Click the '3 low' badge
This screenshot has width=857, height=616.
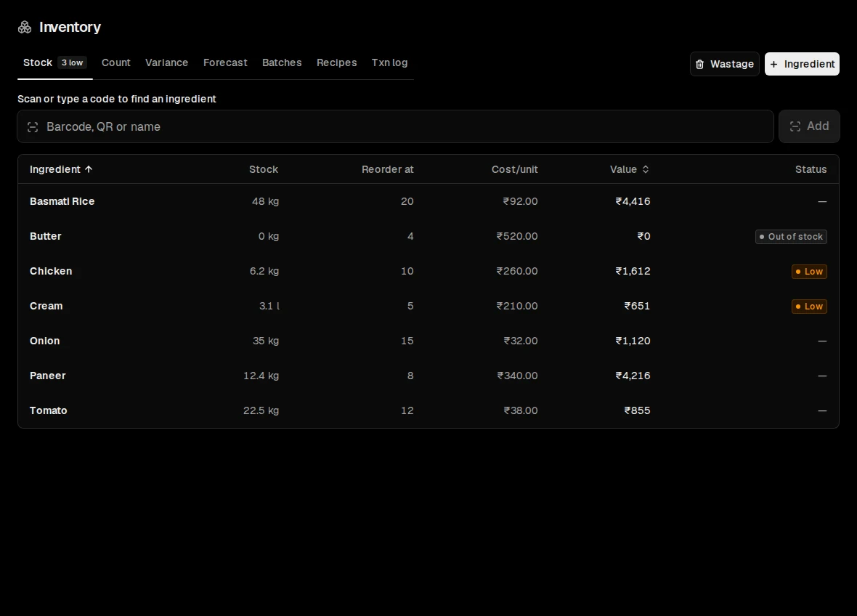click(72, 63)
